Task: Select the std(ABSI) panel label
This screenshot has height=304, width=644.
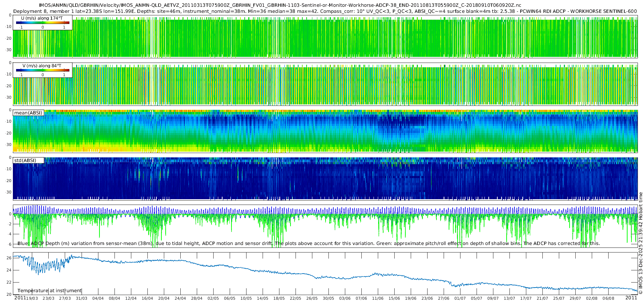Action: 28,160
